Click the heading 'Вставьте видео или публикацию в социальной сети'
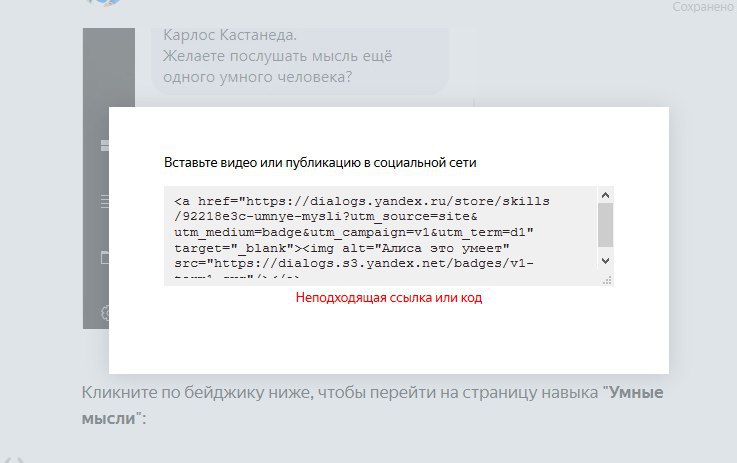Image resolution: width=737 pixels, height=463 pixels. pyautogui.click(x=320, y=163)
